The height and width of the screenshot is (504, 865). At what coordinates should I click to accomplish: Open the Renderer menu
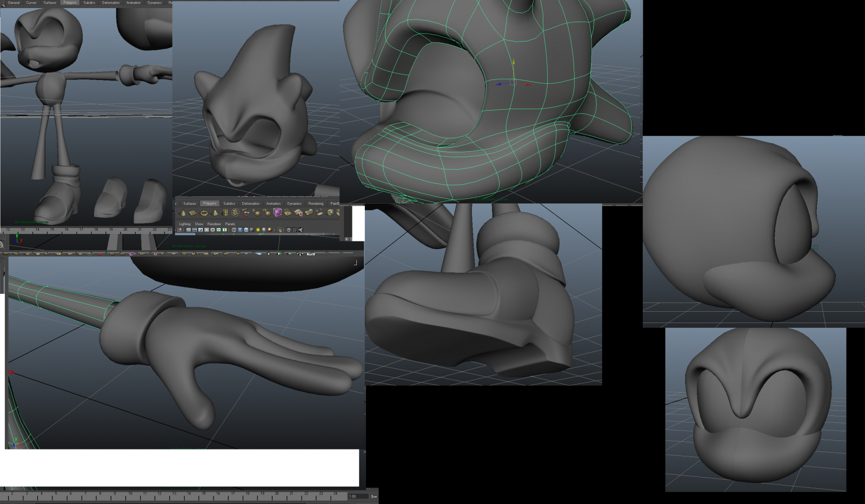click(x=214, y=224)
